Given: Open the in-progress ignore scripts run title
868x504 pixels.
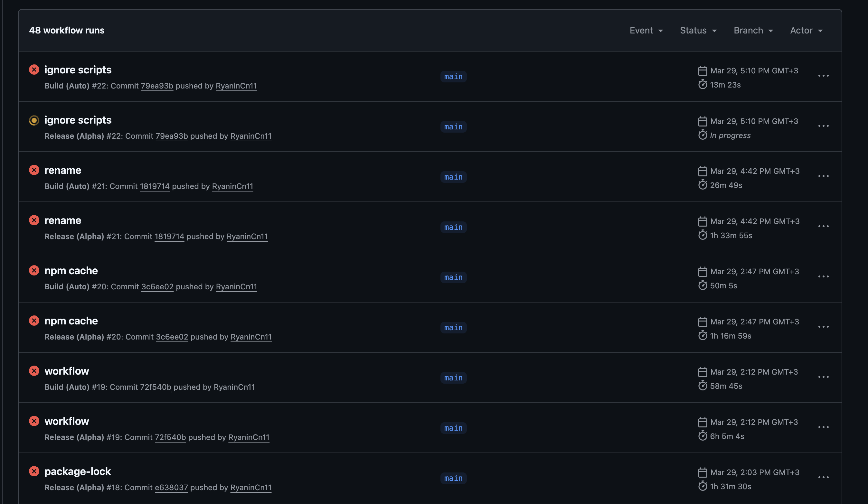Looking at the screenshot, I should coord(78,120).
